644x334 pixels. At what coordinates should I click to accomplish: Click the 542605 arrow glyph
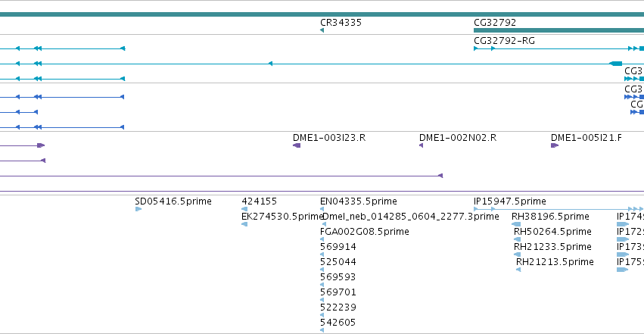pos(322,330)
